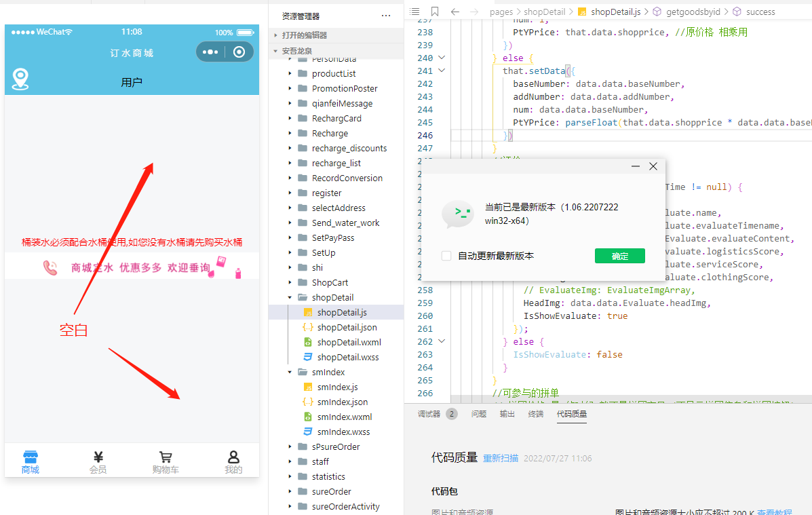Expand the PromotionPoster folder
812x515 pixels.
[x=290, y=89]
